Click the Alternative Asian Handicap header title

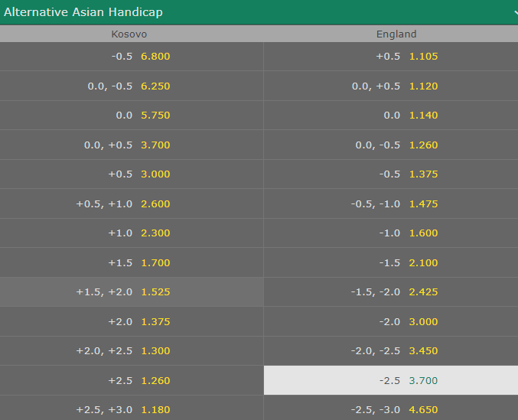83,12
